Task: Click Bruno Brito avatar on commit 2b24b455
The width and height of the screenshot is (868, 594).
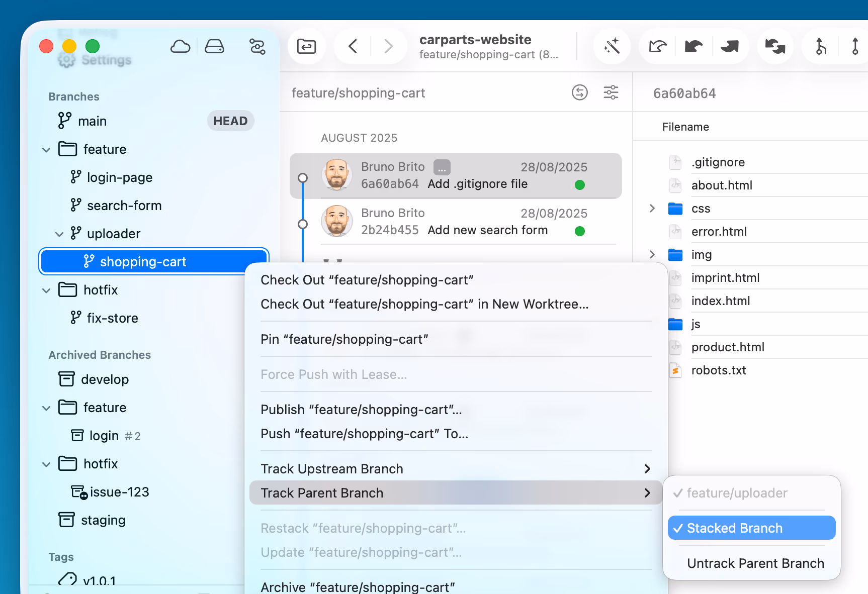Action: pyautogui.click(x=337, y=221)
